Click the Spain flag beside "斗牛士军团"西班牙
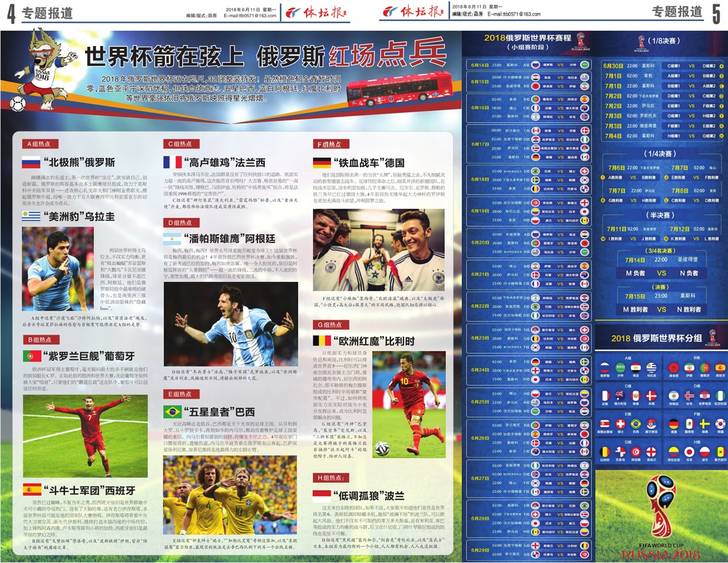 [x=31, y=490]
